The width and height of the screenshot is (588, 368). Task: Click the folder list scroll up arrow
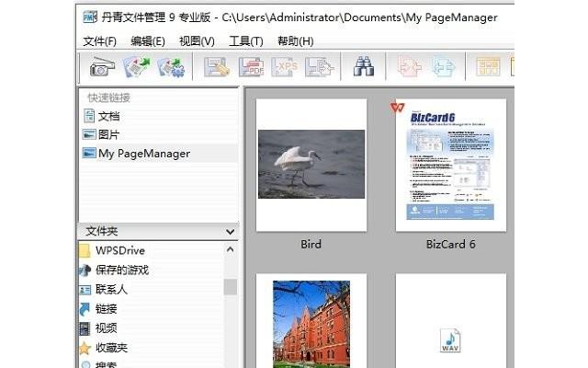[231, 249]
